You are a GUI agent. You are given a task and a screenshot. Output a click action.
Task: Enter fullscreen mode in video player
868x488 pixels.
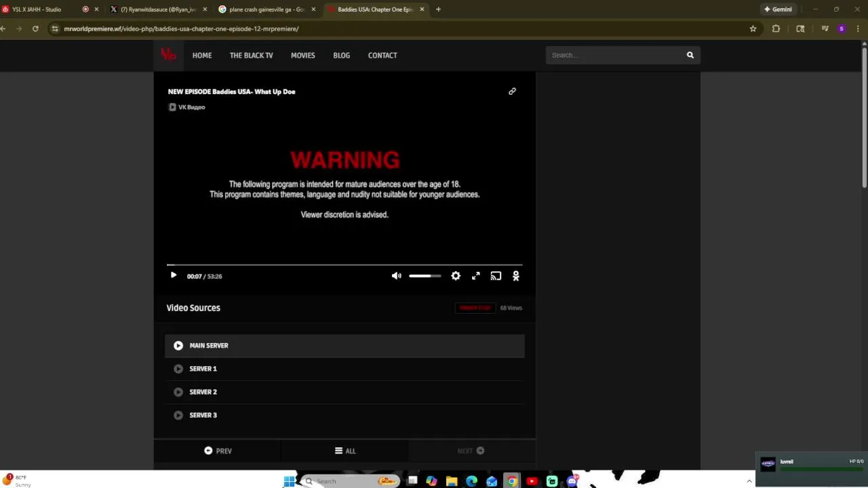(476, 276)
